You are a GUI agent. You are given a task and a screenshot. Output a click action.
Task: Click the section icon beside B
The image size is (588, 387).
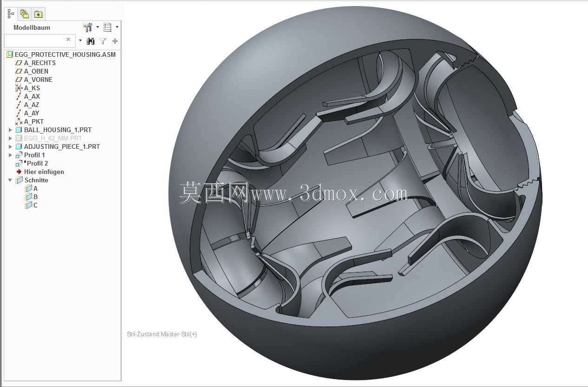[28, 197]
